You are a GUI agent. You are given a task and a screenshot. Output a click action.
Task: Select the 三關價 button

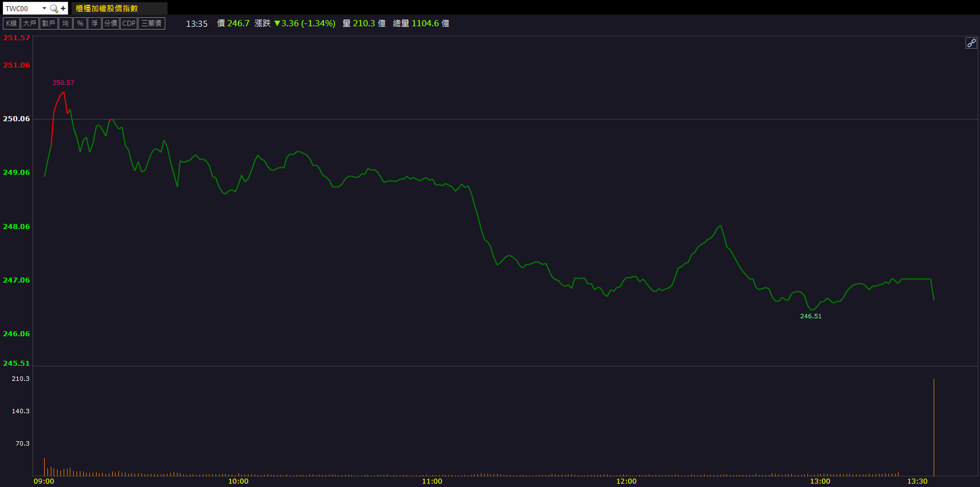point(151,23)
